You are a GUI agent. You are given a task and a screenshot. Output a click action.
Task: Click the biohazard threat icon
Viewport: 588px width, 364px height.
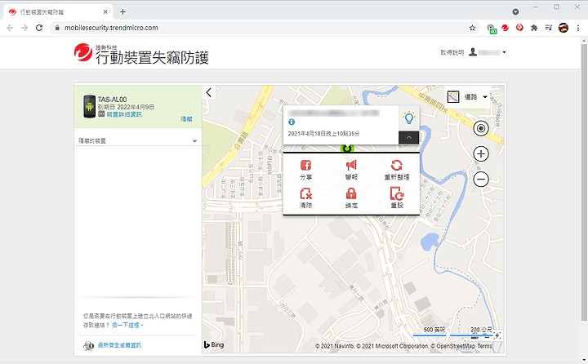point(88,345)
